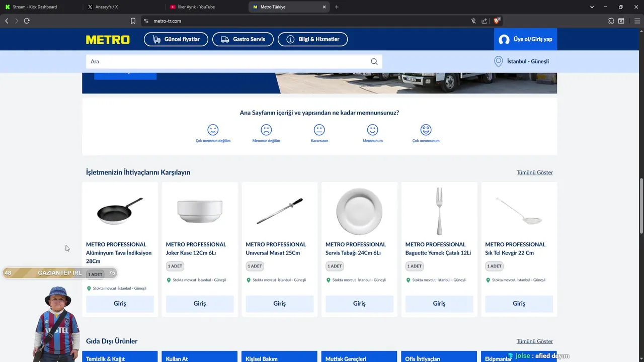This screenshot has height=362, width=644.
Task: Open Baguette Yemek Çatalı fork image
Action: 439,211
